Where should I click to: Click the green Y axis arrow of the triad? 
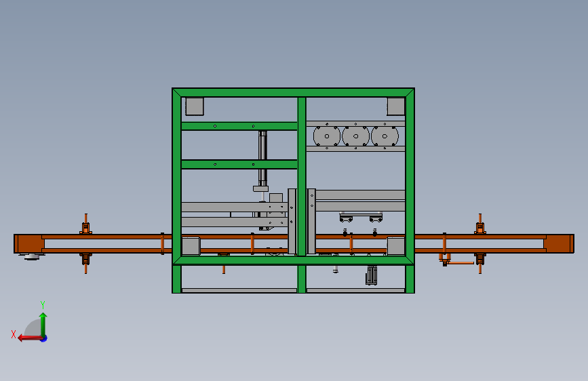pyautogui.click(x=43, y=325)
